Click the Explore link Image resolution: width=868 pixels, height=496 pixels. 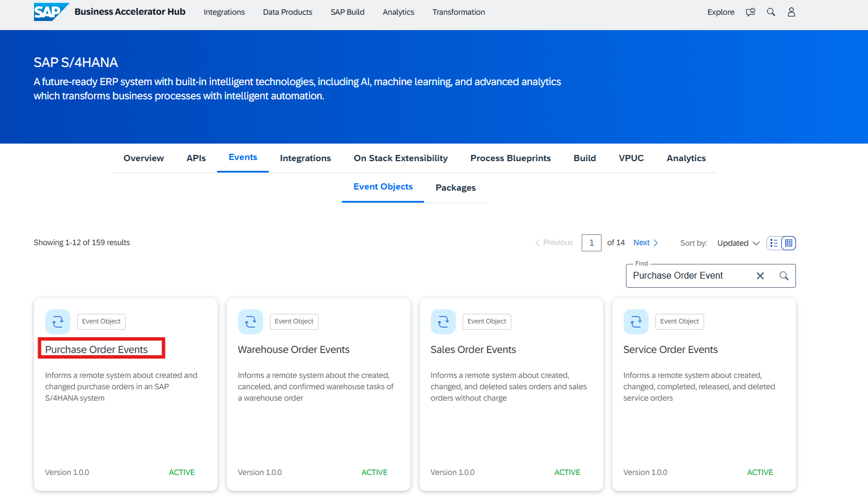tap(721, 12)
